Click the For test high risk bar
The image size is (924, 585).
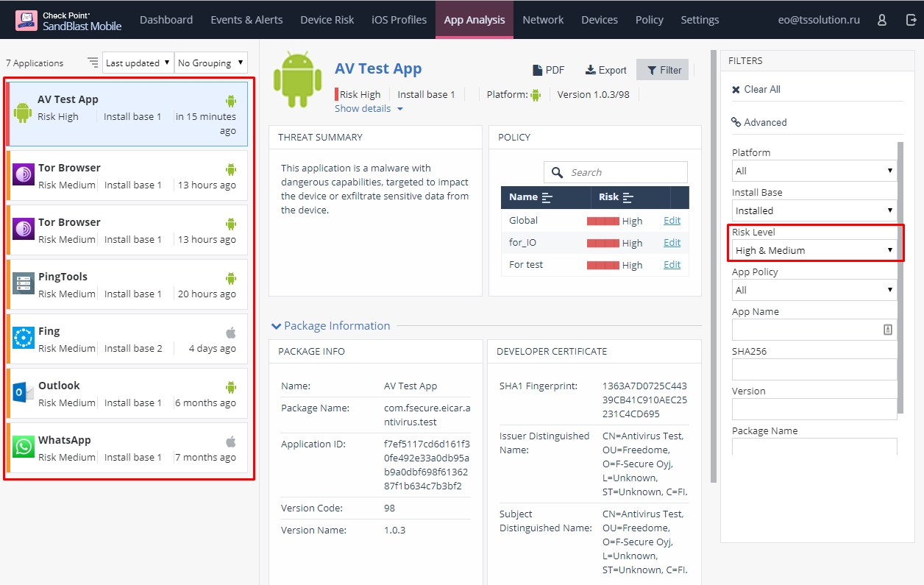click(x=603, y=265)
